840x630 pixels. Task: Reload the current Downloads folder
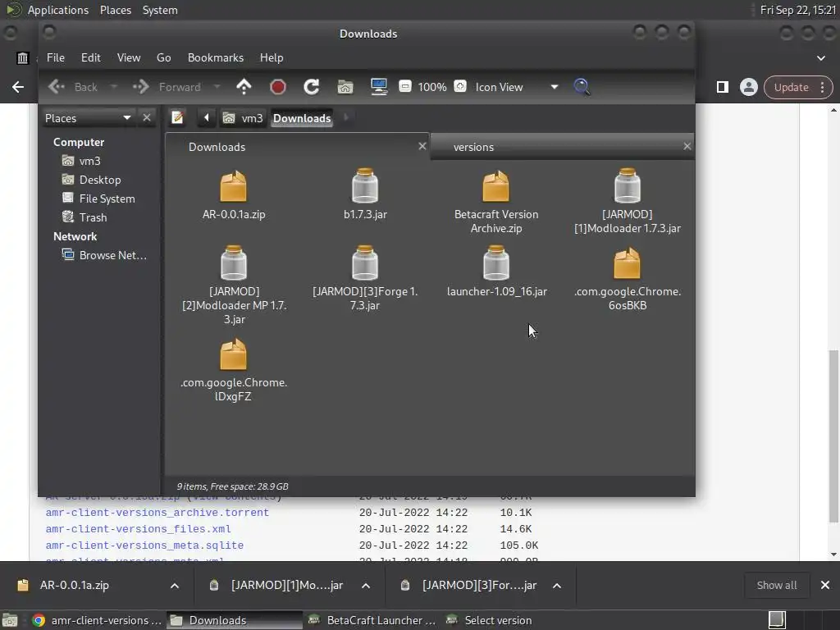pos(311,87)
